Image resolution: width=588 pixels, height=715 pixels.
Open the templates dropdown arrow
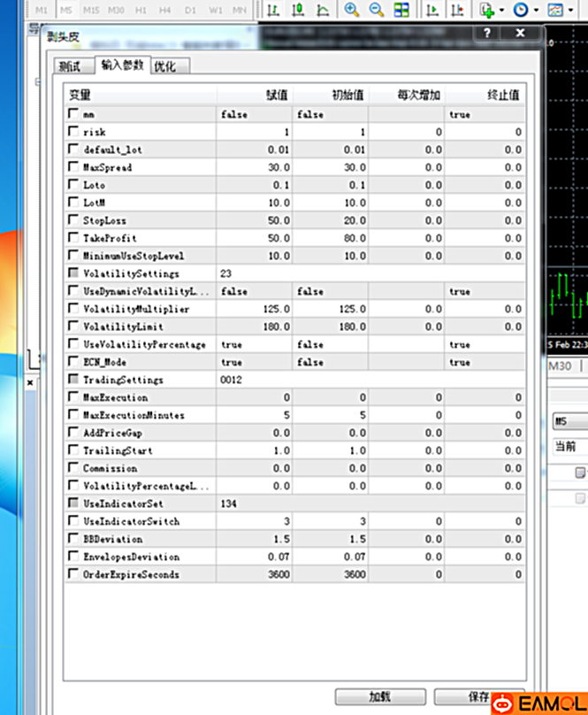point(570,10)
